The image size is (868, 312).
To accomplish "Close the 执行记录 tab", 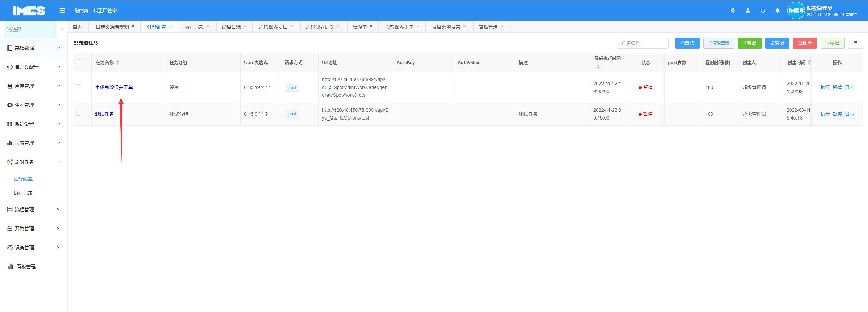I will tap(208, 26).
